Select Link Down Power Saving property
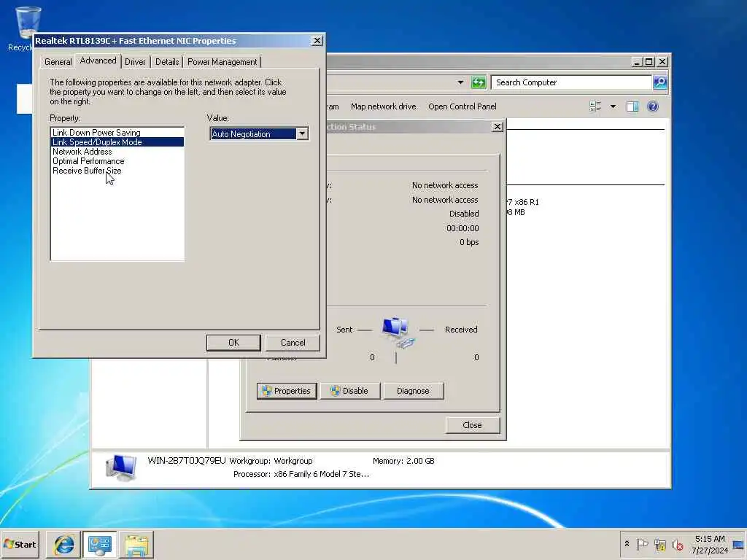This screenshot has width=747, height=560. (117, 133)
